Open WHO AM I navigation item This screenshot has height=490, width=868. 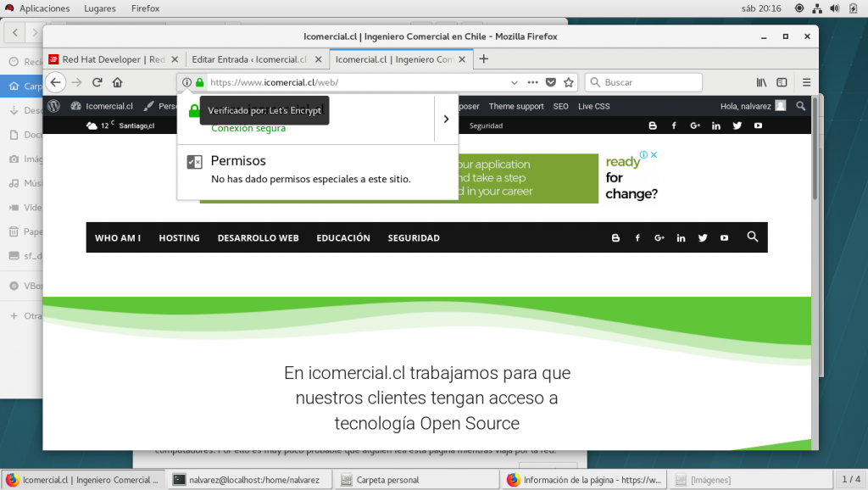117,238
